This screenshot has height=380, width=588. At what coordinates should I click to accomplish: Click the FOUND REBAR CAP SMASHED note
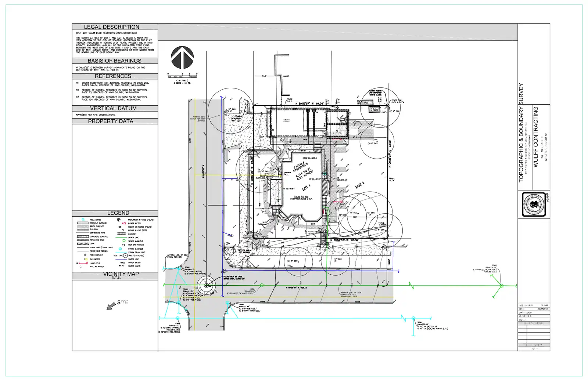pyautogui.click(x=375, y=93)
